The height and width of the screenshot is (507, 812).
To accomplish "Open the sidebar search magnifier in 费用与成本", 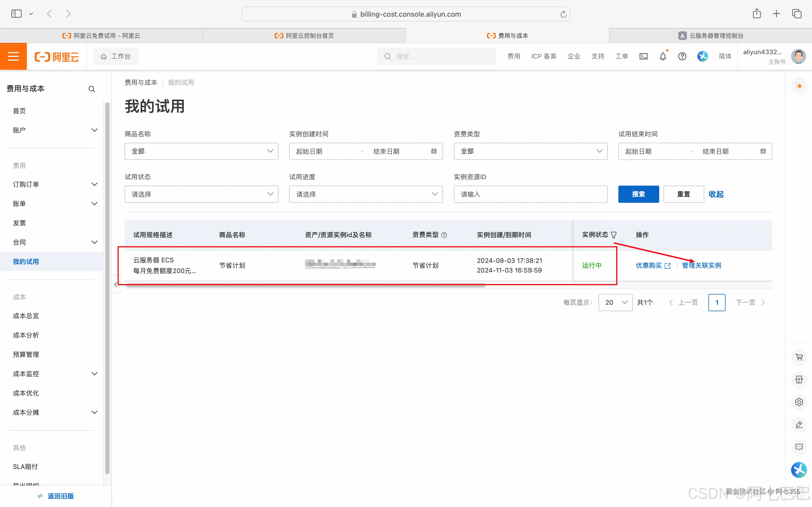I will click(x=92, y=89).
